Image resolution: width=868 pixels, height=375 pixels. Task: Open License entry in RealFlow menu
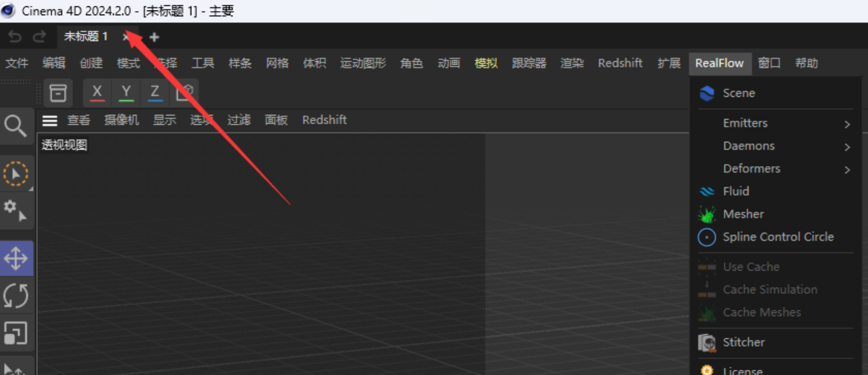tap(775, 369)
